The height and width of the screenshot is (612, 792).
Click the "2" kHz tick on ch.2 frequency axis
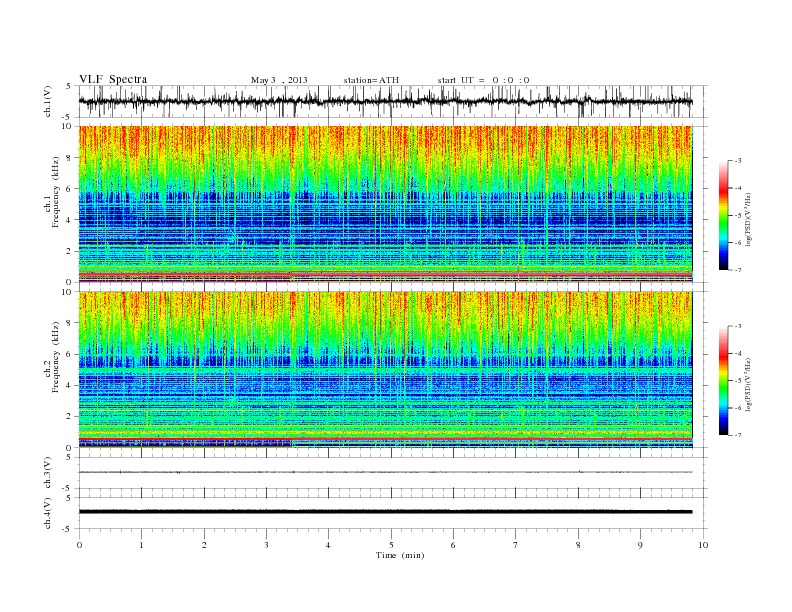click(70, 417)
